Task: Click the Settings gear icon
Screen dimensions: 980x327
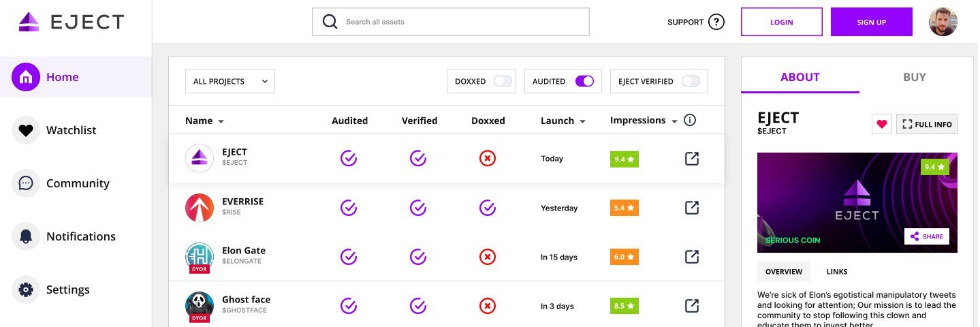Action: tap(26, 290)
